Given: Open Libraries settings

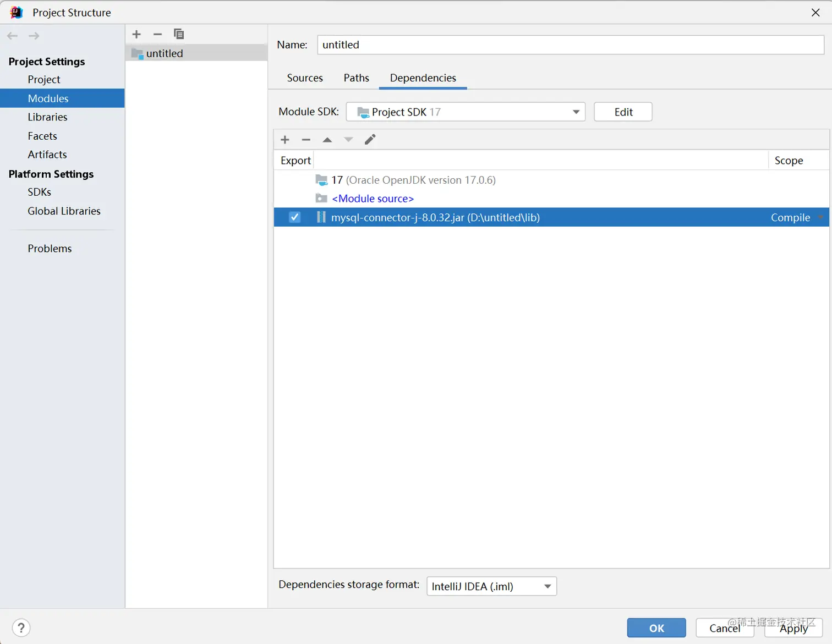Looking at the screenshot, I should click(x=47, y=117).
